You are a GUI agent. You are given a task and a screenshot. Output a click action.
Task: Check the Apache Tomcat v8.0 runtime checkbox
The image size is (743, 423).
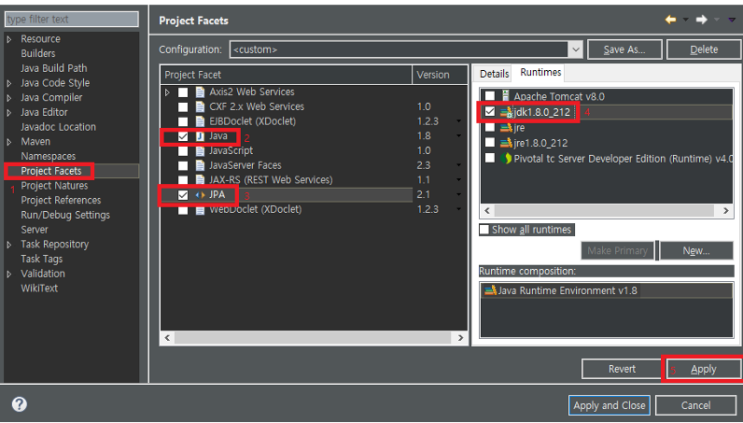coord(490,96)
